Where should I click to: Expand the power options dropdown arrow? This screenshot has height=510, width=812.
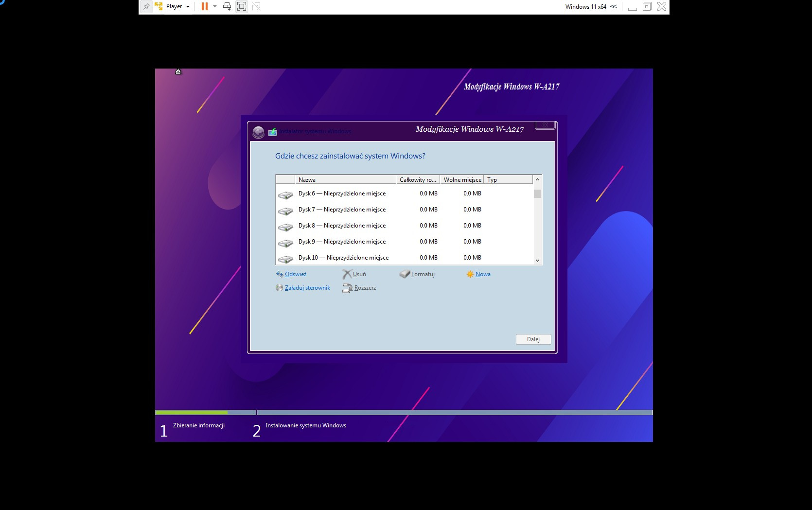point(215,7)
